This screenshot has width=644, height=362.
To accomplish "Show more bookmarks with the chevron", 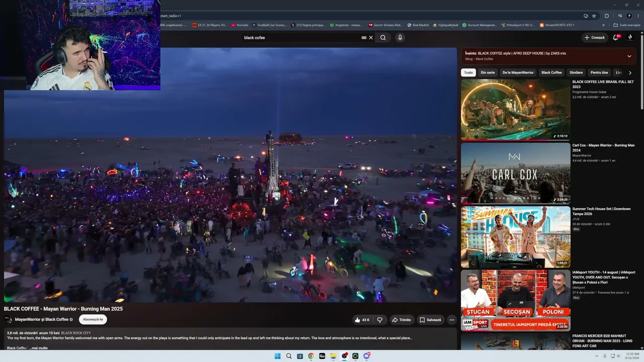I will click(604, 25).
